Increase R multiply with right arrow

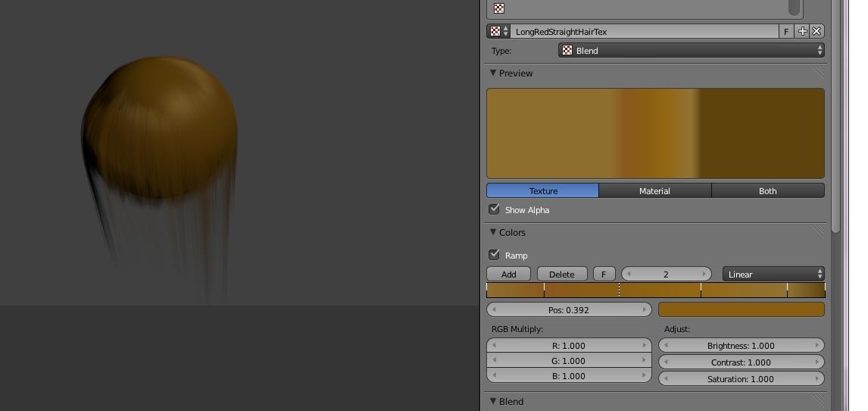click(645, 346)
